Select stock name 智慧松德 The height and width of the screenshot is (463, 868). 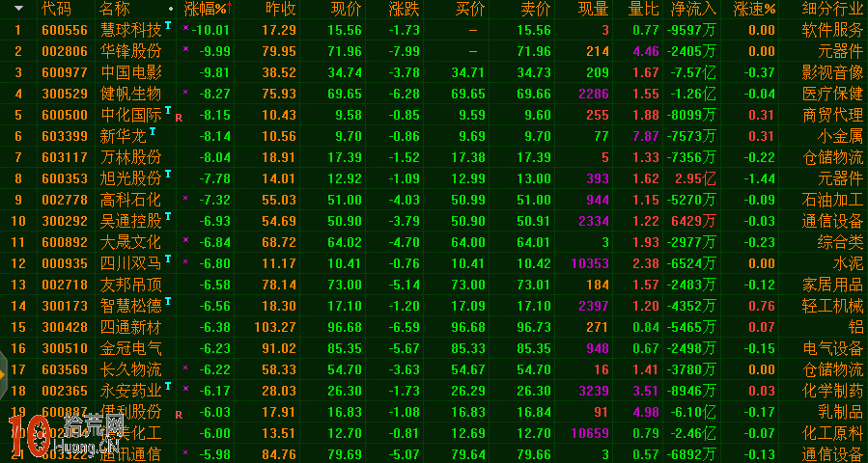[x=130, y=306]
